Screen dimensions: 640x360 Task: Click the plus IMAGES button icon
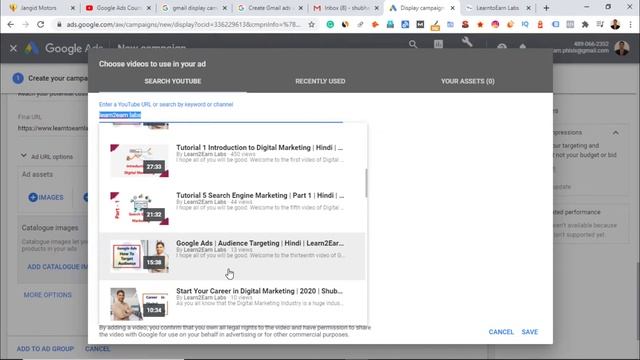pyautogui.click(x=33, y=198)
